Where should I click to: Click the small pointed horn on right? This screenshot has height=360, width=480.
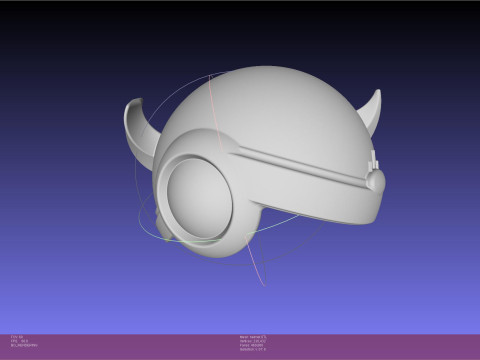point(371,112)
